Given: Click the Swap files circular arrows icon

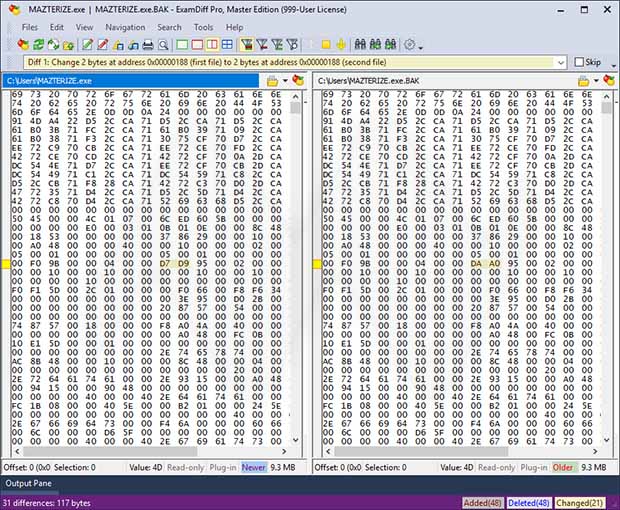Looking at the screenshot, I should (53, 45).
